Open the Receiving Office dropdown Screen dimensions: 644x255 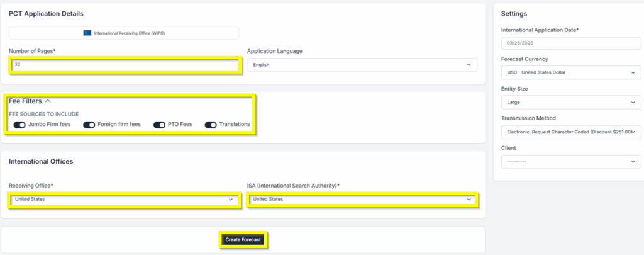tap(124, 200)
